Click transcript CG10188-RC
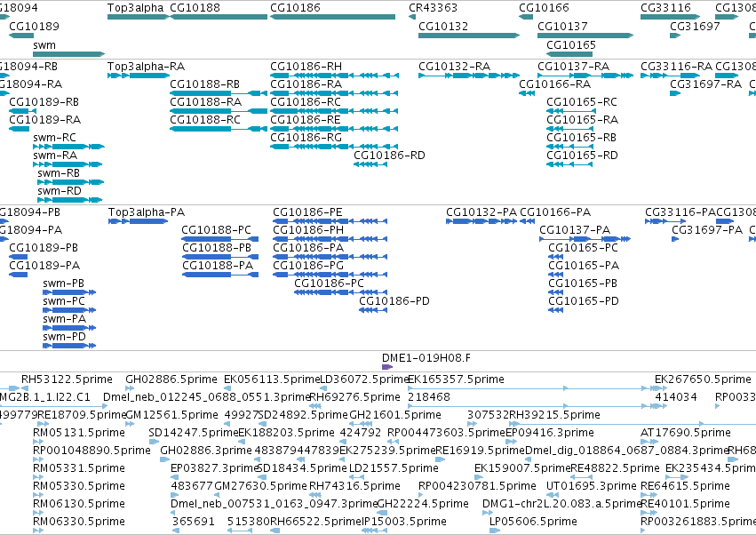Viewport: 756px width, 535px height. point(219,129)
